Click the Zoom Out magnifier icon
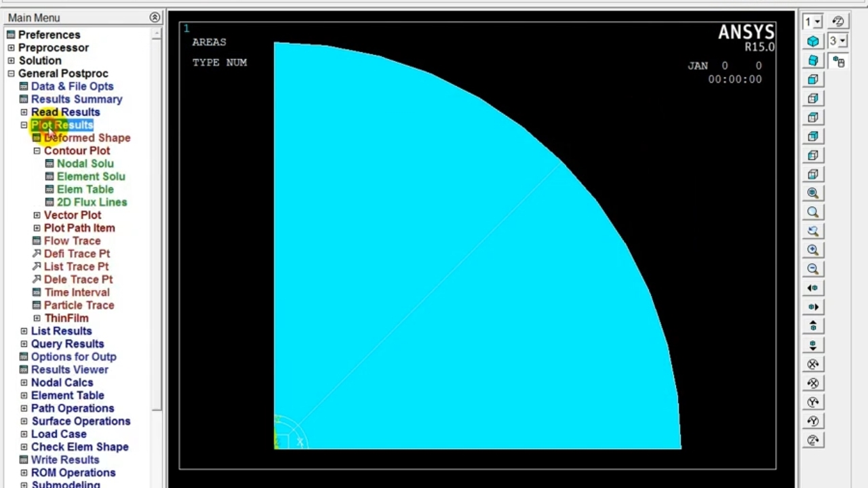 pyautogui.click(x=813, y=269)
